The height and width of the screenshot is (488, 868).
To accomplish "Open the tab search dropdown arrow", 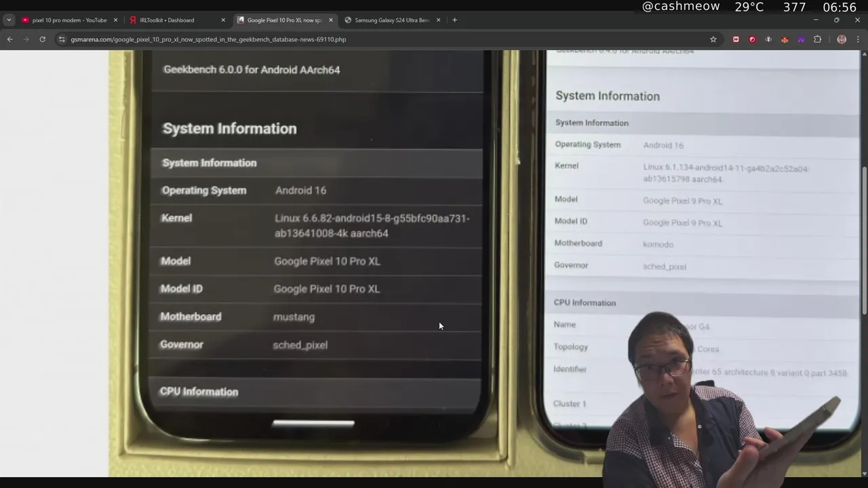I will [9, 20].
